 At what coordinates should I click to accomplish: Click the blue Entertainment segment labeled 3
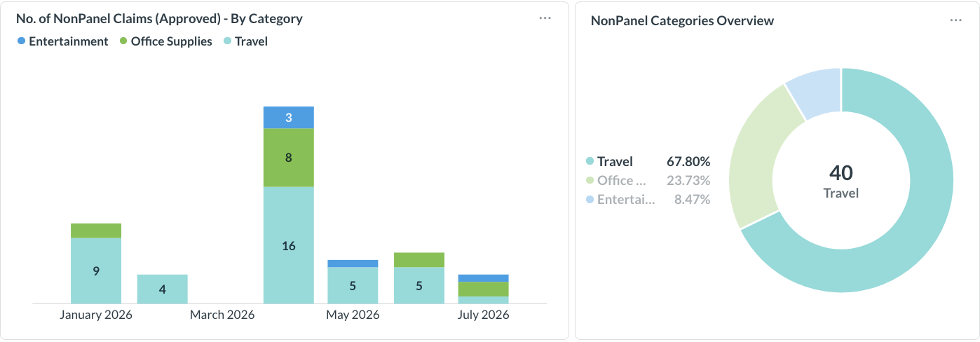click(288, 118)
